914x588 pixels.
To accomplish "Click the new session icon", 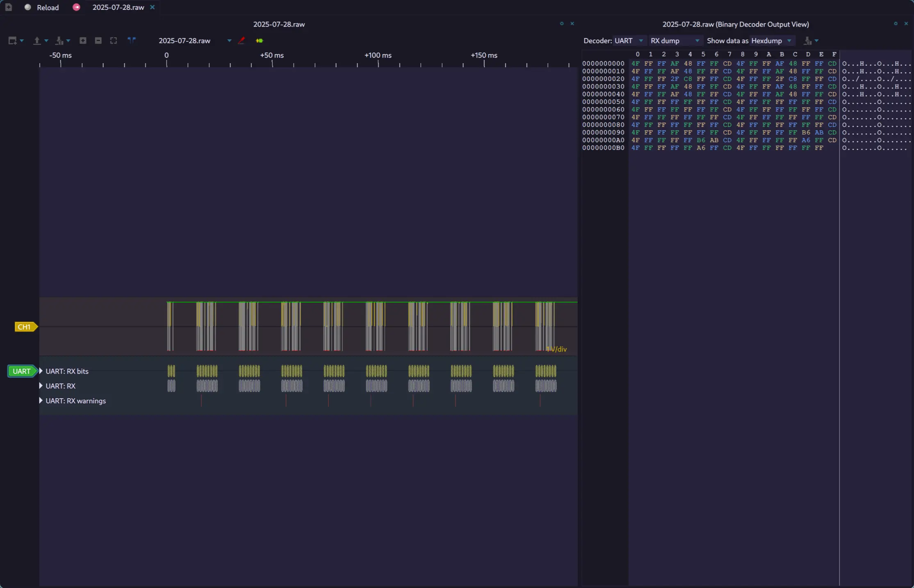I will click(8, 7).
